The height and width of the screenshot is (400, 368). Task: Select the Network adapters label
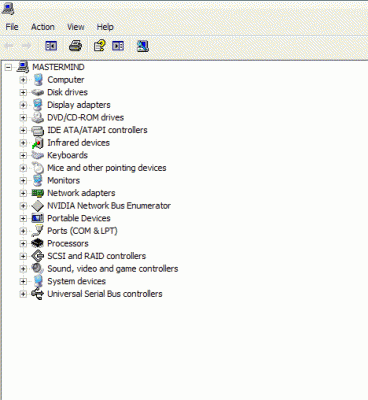(x=81, y=193)
